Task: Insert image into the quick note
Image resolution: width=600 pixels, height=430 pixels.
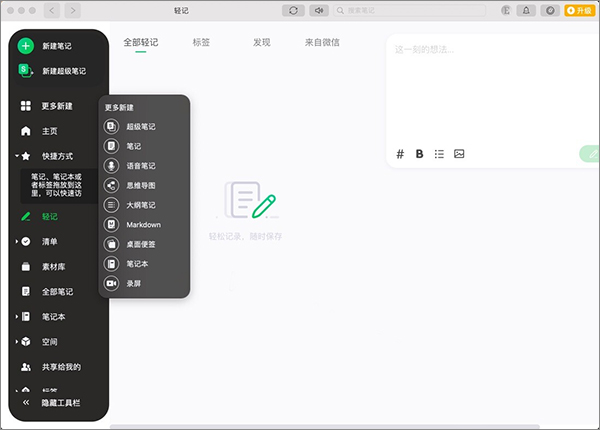Action: tap(459, 154)
